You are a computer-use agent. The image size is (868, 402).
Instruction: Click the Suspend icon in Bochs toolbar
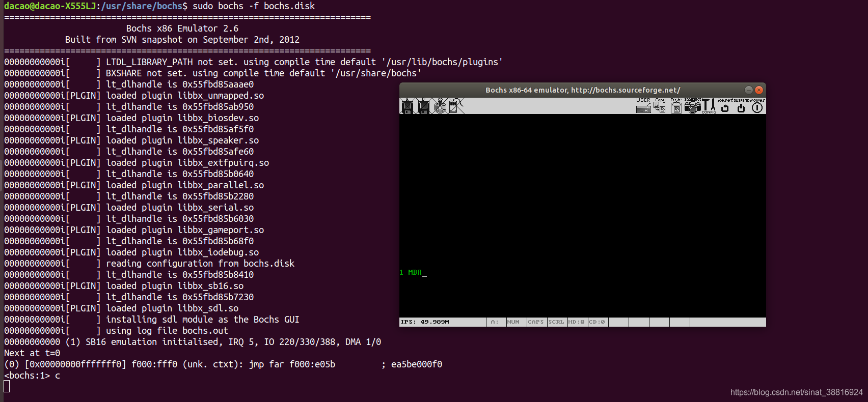741,106
